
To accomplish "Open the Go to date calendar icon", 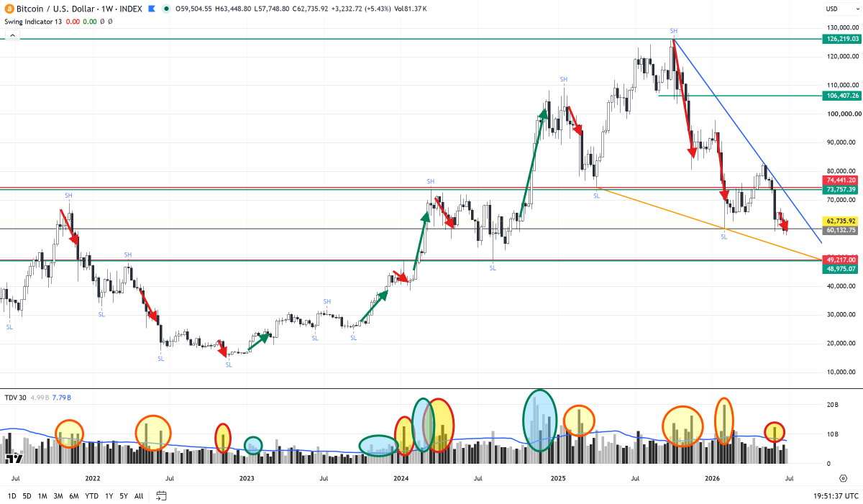I will point(161,495).
